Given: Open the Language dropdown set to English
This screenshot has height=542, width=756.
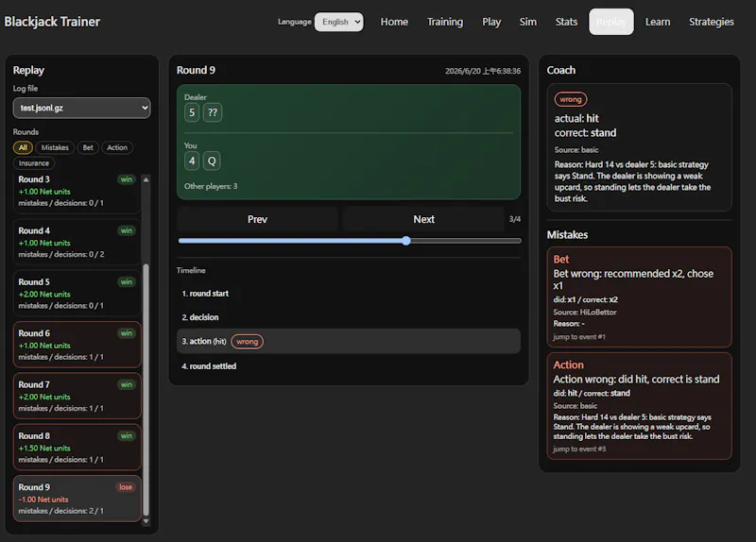Looking at the screenshot, I should [x=339, y=22].
